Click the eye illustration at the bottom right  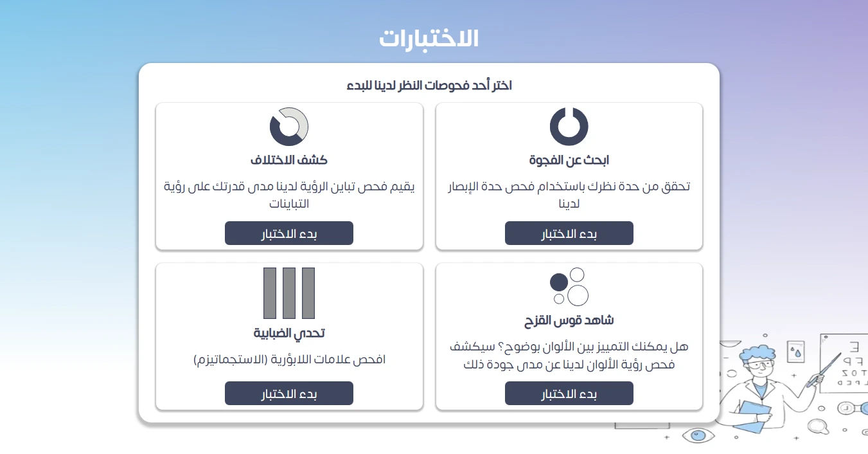coord(698,435)
